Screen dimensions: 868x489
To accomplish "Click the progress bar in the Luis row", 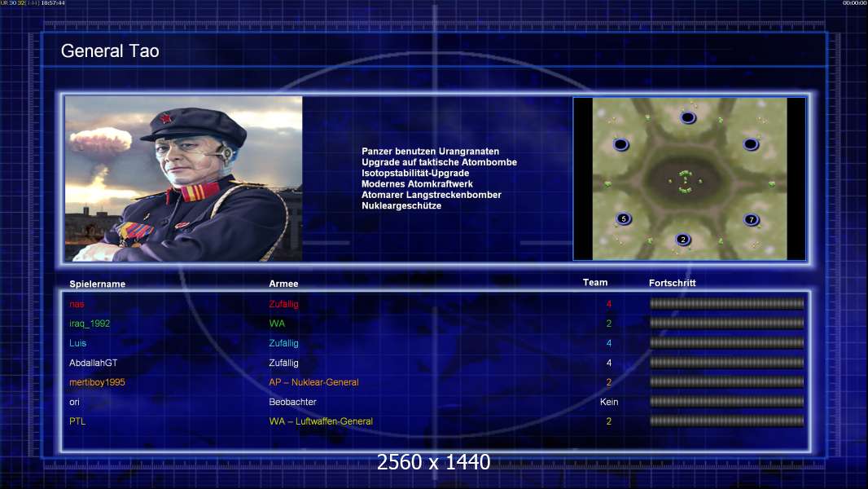I will [726, 343].
